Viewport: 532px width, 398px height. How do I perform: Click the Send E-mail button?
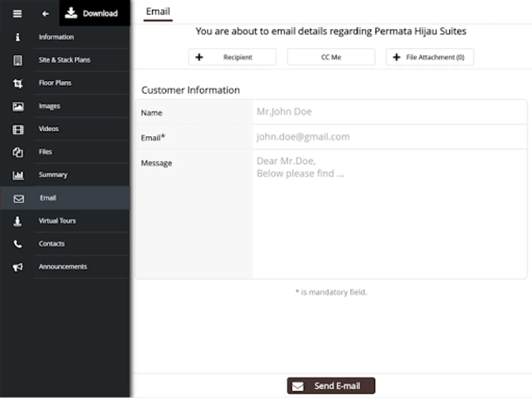[x=331, y=386]
